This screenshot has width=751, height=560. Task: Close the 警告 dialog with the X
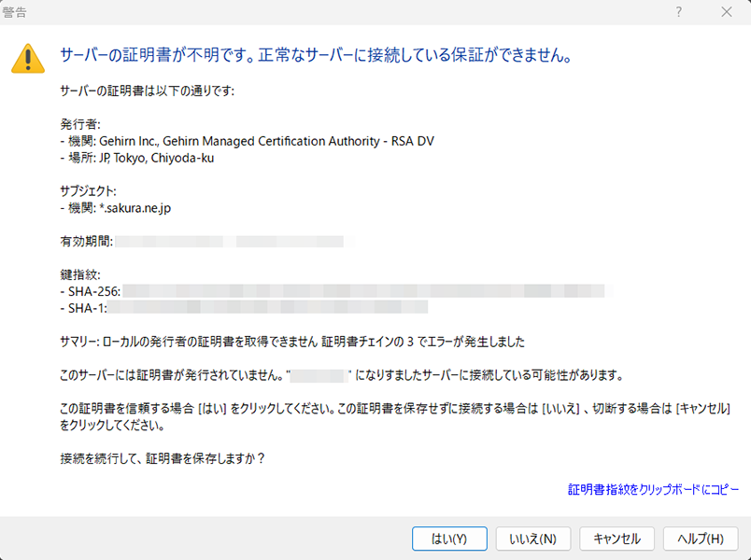point(726,12)
